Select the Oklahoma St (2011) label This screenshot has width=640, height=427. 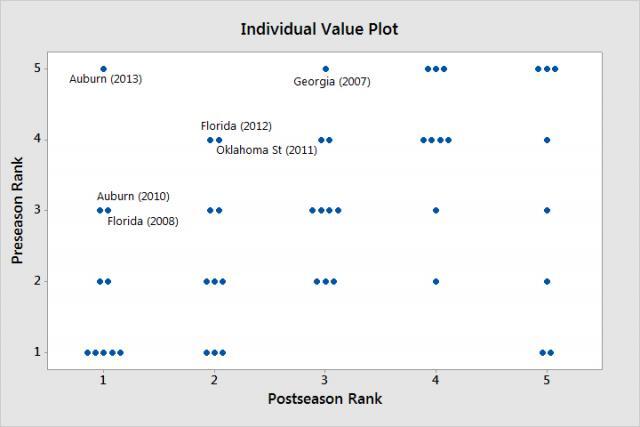coord(266,150)
